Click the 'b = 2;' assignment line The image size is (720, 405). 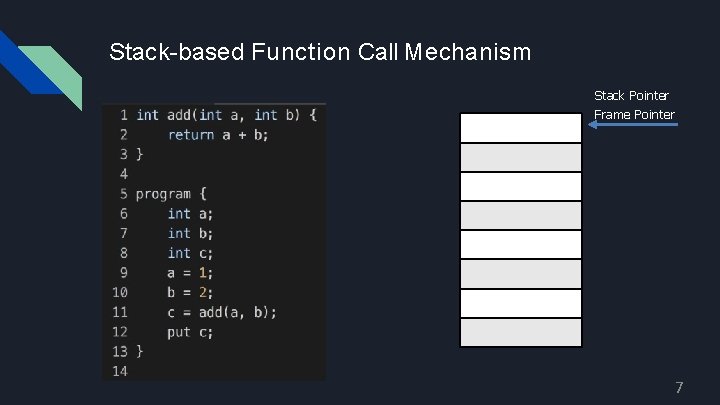click(190, 292)
